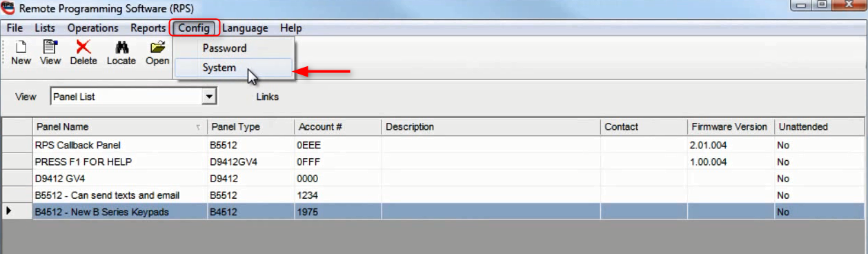
Task: Open the Help menu
Action: click(290, 28)
